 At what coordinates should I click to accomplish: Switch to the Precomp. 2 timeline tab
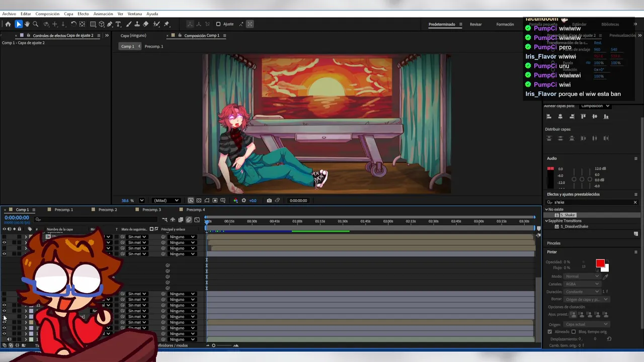108,210
